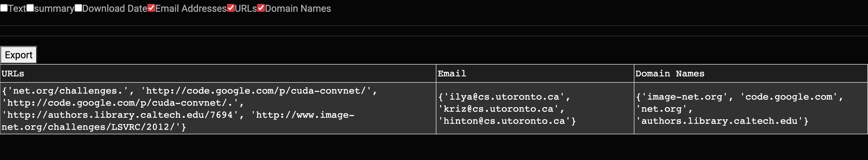Screen dimensions: 868x160
Task: Enable the Text checkbox
Action: coord(4,8)
